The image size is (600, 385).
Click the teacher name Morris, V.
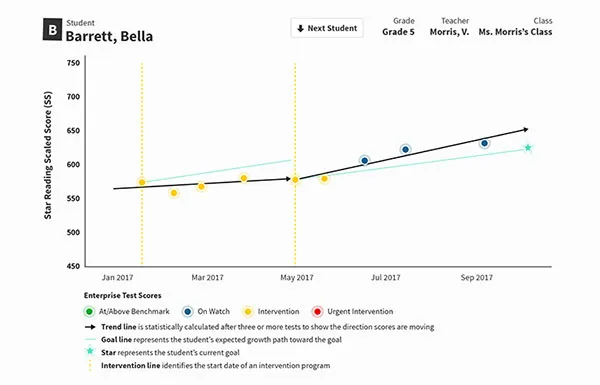(449, 32)
